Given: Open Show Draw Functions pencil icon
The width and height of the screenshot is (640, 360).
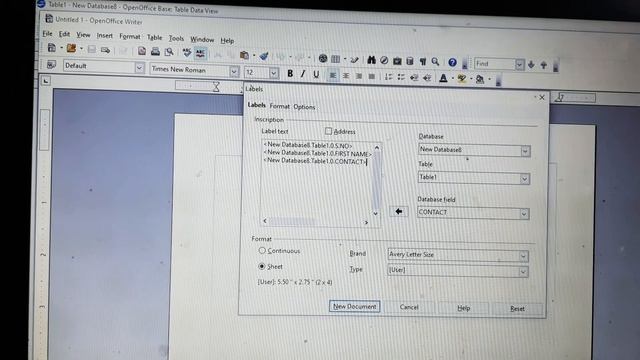Looking at the screenshot, I should (354, 60).
